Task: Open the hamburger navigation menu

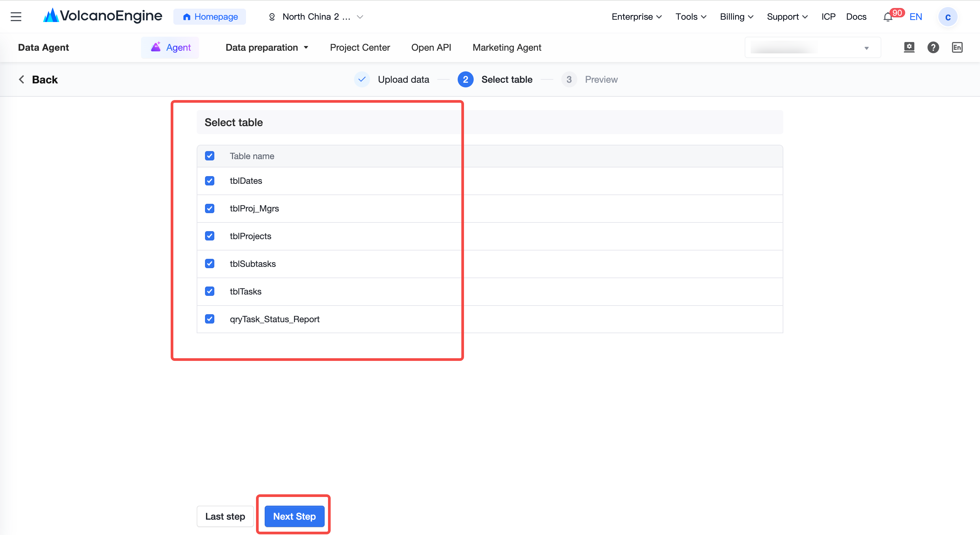Action: (16, 17)
